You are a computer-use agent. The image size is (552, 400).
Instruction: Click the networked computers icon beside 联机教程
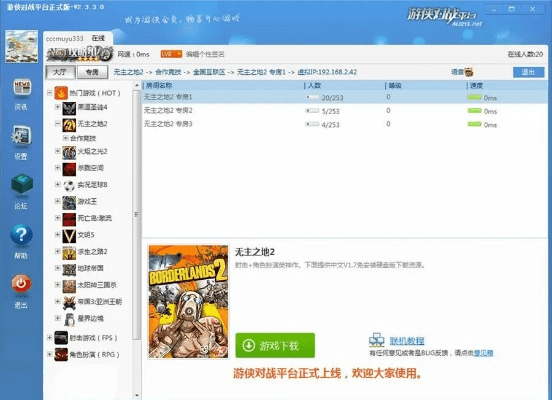(x=377, y=340)
